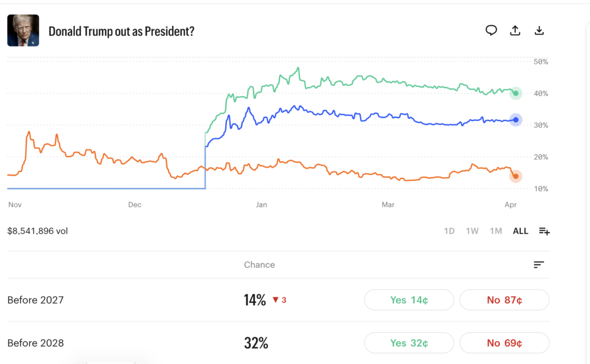Buy No 69¢ for Before 2028
The height and width of the screenshot is (364, 590).
click(504, 343)
